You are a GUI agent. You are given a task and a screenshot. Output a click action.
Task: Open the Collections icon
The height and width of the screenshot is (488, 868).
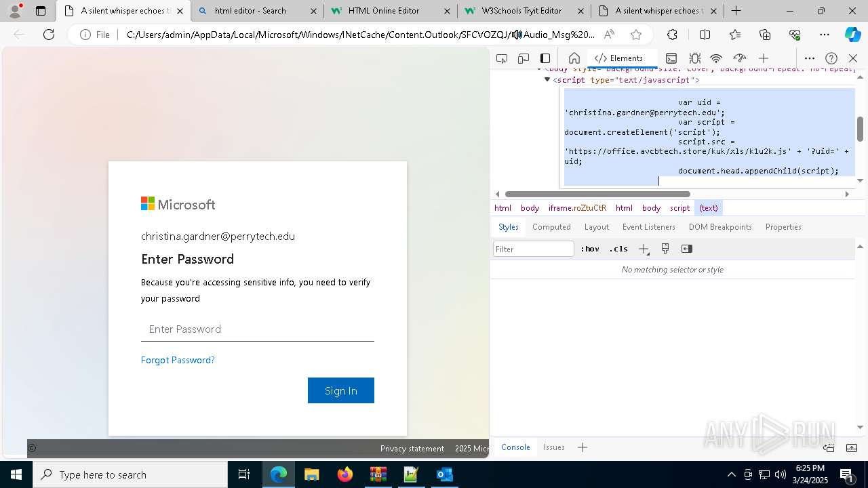[x=765, y=35]
